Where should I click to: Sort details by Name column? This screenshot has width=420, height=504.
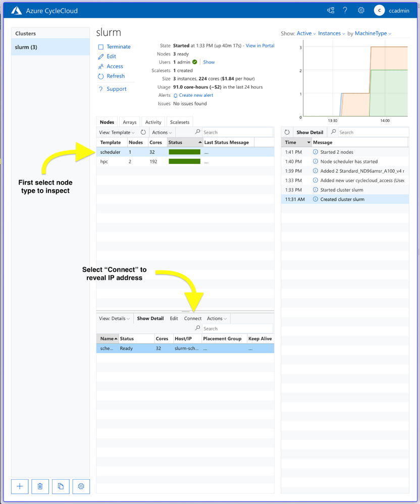108,339
